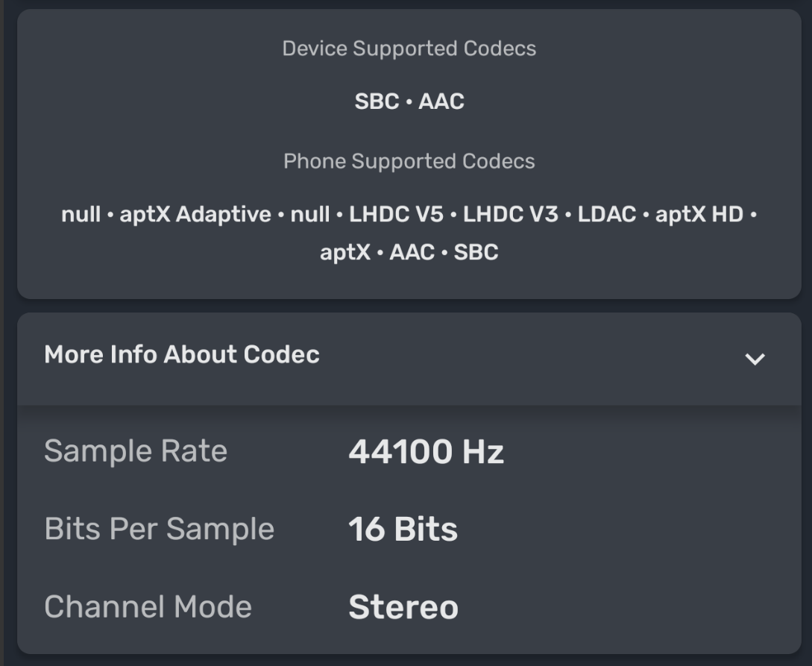Pick LHDC V3 from phone codecs

(510, 215)
